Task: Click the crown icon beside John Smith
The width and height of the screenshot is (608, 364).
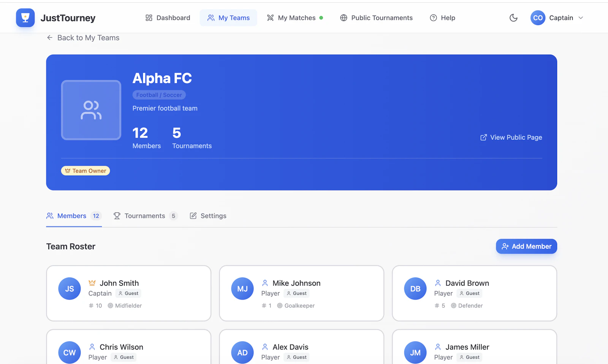Action: coord(92,283)
